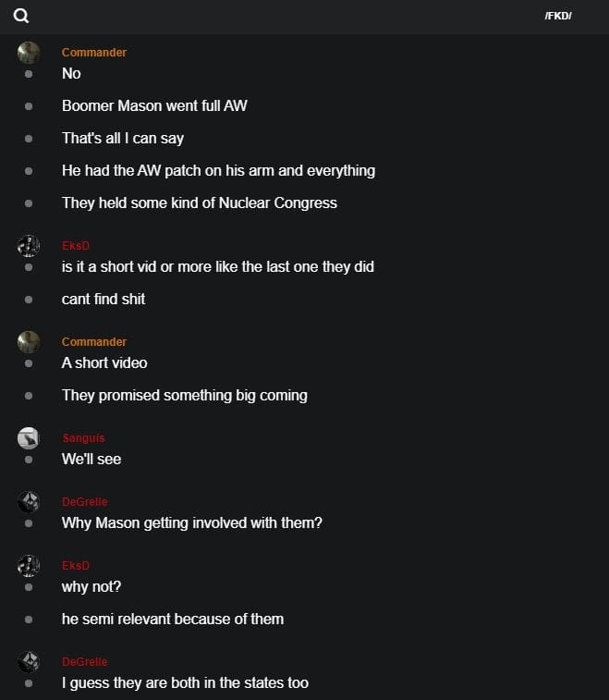Click the bullet beside "cant find shit"
Image resolution: width=609 pixels, height=700 pixels.
point(29,300)
